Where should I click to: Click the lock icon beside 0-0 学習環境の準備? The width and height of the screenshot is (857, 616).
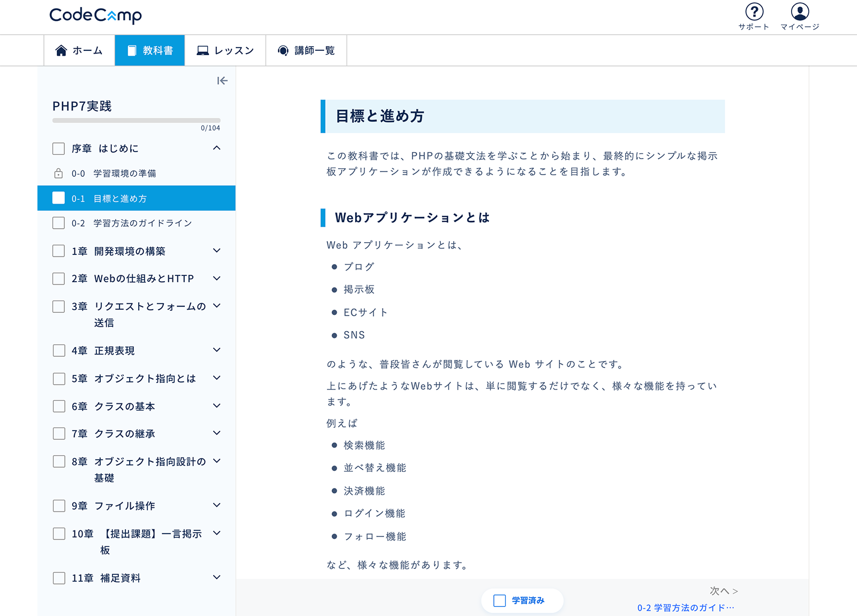58,174
